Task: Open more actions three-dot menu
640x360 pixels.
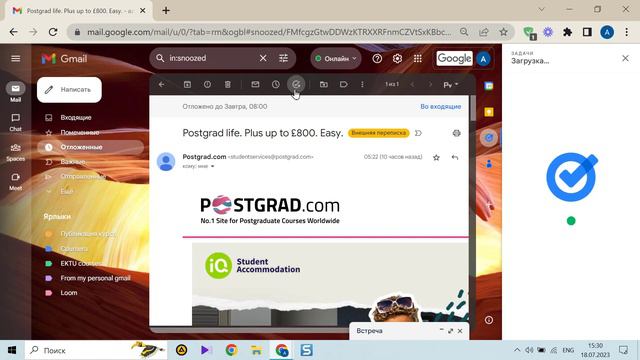Action: pyautogui.click(x=362, y=84)
